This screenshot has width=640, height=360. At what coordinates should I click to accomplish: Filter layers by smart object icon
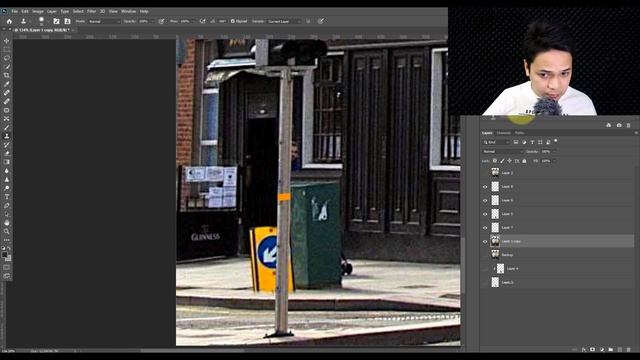548,142
